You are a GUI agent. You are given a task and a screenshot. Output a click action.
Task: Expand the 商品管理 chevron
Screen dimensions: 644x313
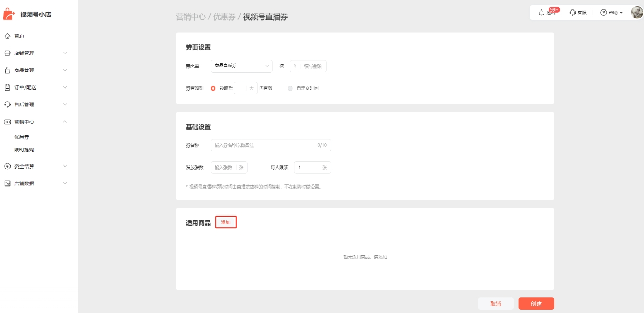[x=65, y=70]
